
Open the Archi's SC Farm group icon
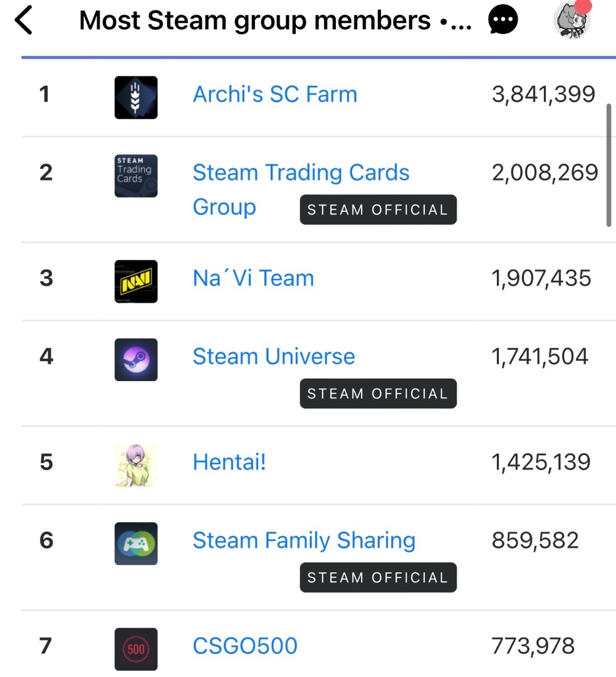135,97
